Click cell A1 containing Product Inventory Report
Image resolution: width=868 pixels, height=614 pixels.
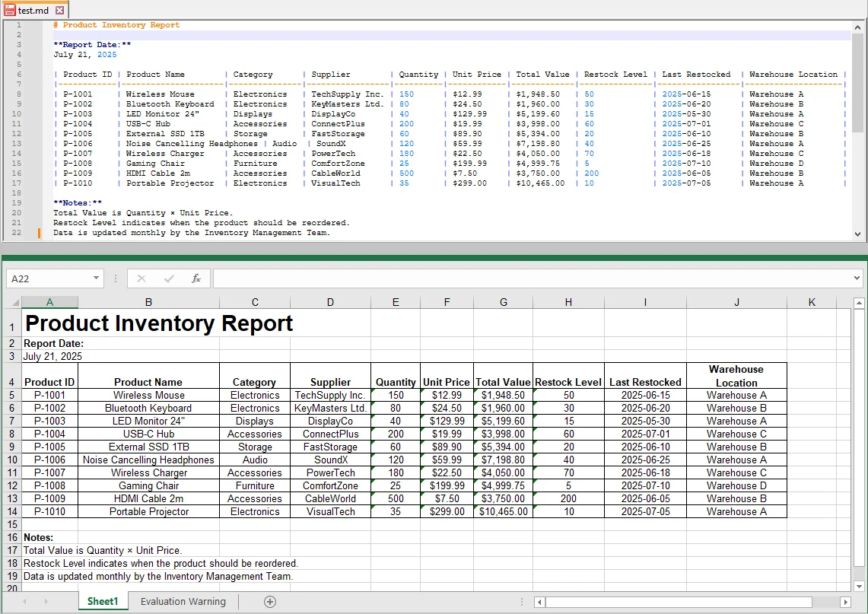[x=49, y=323]
